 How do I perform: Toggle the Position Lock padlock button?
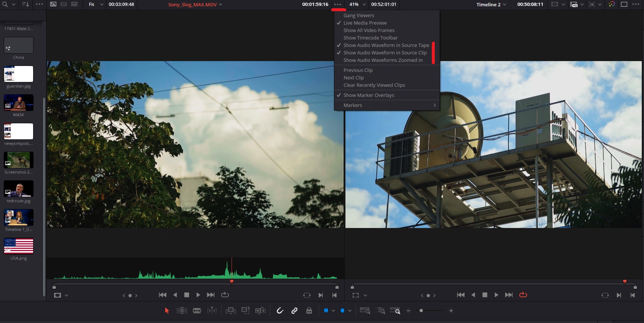click(309, 311)
